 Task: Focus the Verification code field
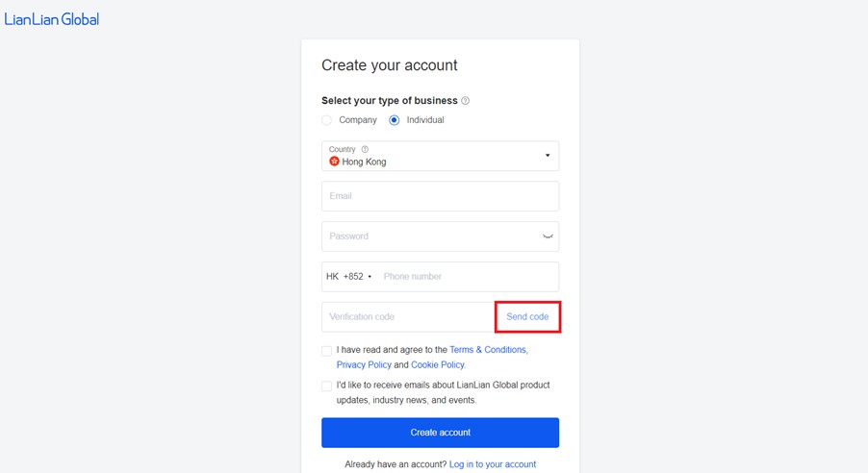click(408, 316)
